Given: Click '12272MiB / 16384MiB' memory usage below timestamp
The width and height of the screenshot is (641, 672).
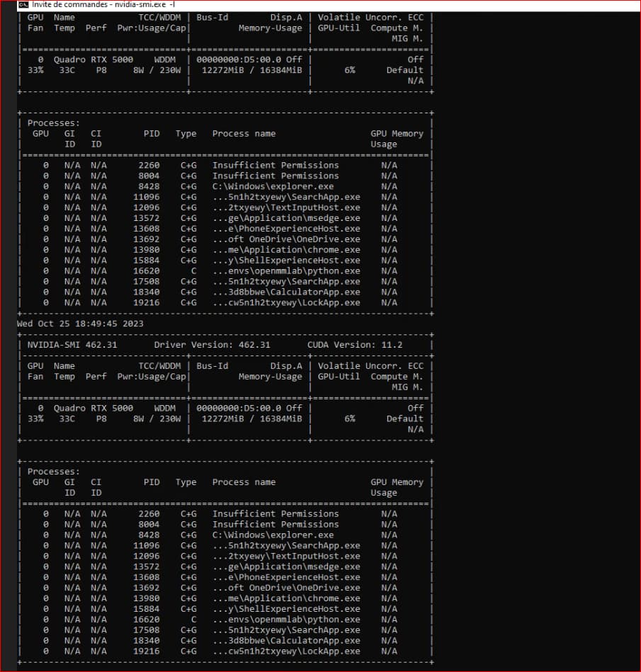Looking at the screenshot, I should [x=251, y=418].
